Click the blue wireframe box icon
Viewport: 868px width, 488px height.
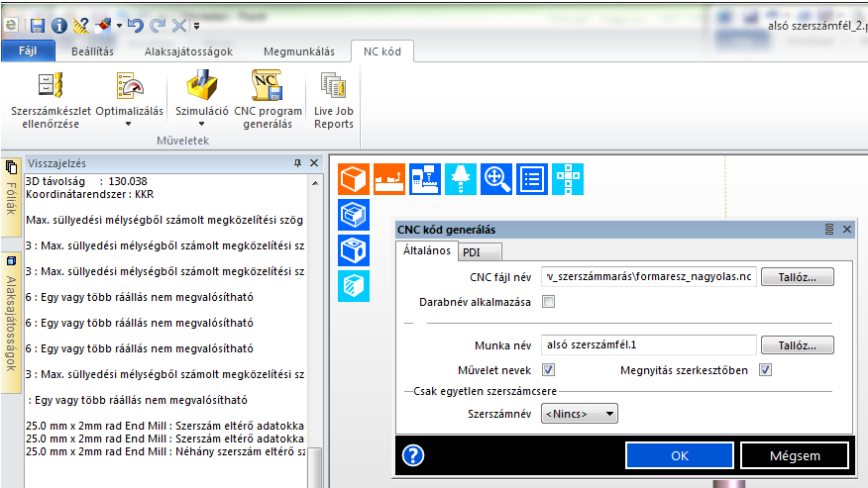(353, 215)
